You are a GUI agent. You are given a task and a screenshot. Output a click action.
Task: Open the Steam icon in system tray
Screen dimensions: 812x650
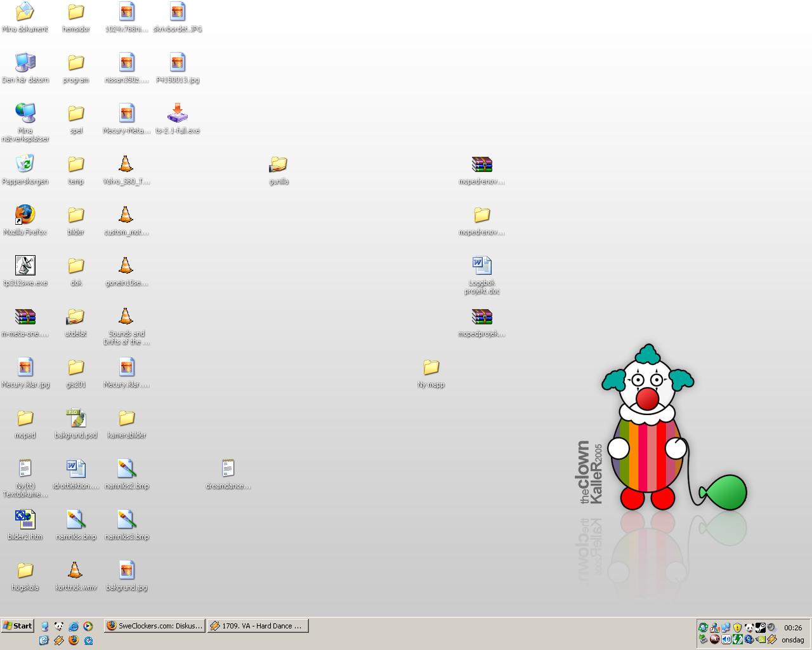tap(761, 628)
